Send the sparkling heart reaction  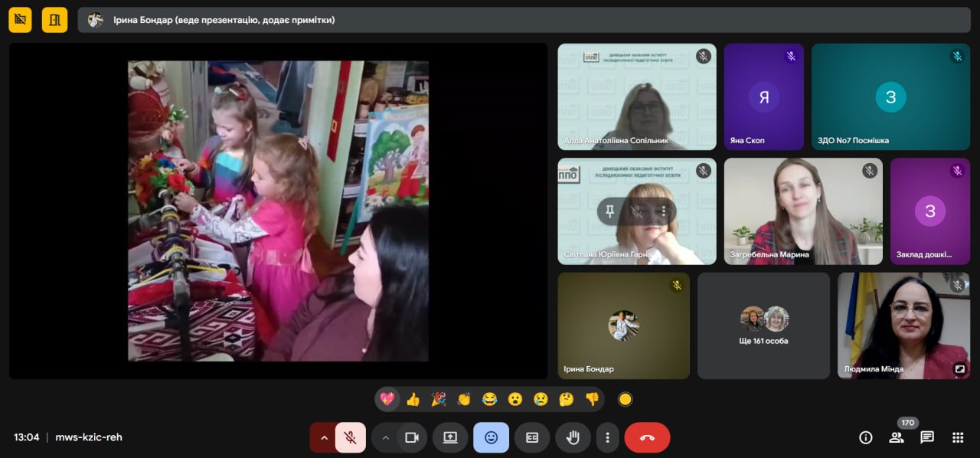point(387,399)
